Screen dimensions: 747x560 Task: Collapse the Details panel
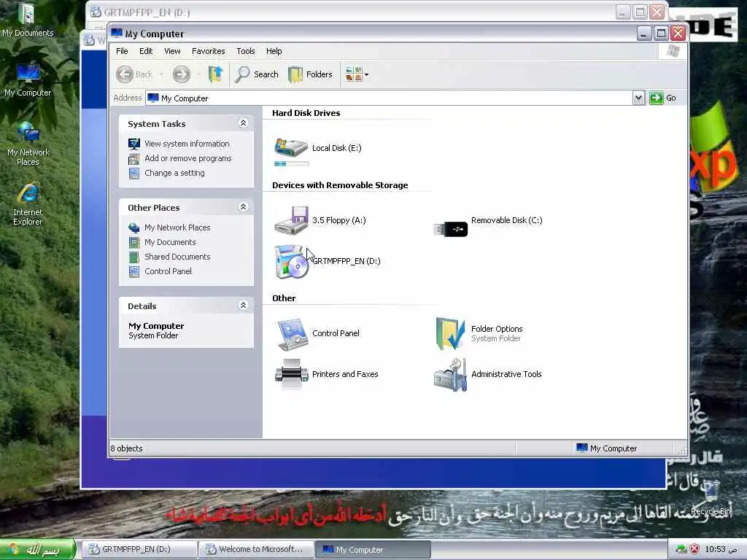tap(243, 306)
